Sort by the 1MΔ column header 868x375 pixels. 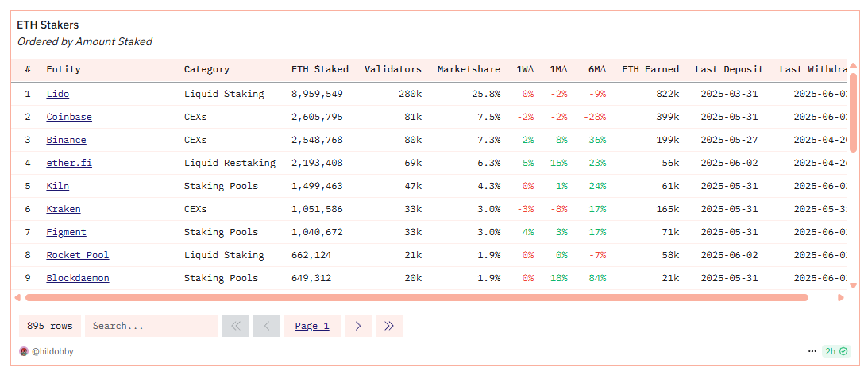558,69
